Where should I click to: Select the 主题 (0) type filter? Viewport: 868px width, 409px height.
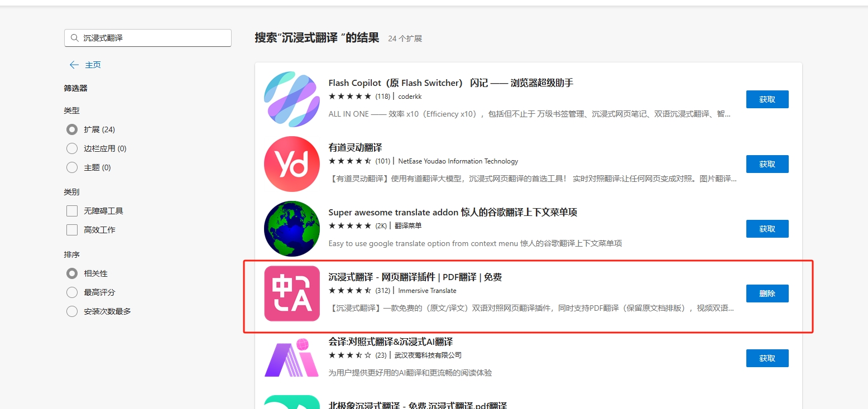click(72, 167)
